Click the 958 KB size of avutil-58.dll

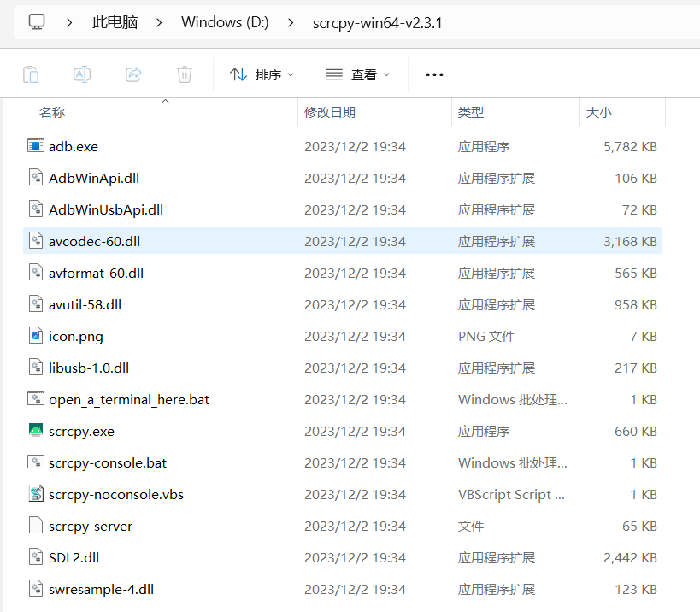[x=636, y=305]
